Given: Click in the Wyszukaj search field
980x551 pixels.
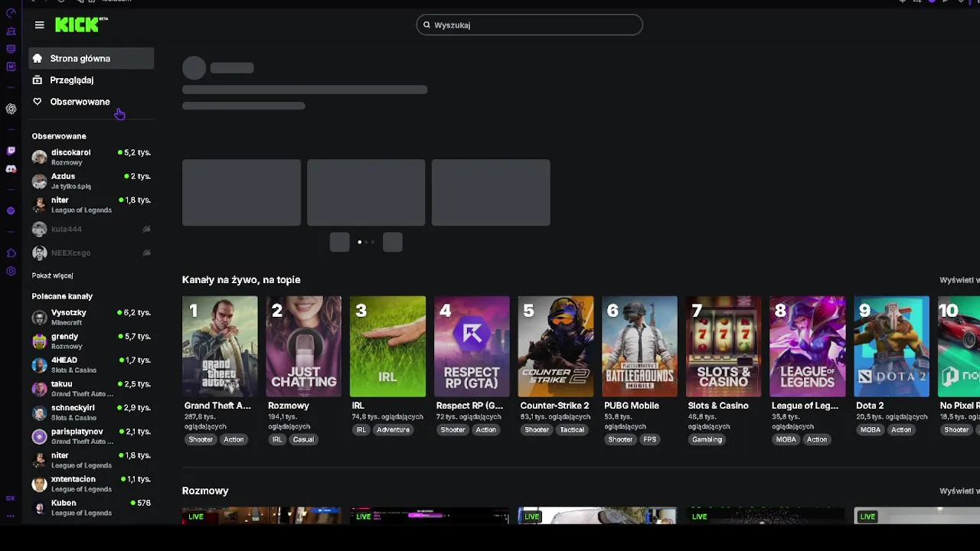Looking at the screenshot, I should pos(529,25).
